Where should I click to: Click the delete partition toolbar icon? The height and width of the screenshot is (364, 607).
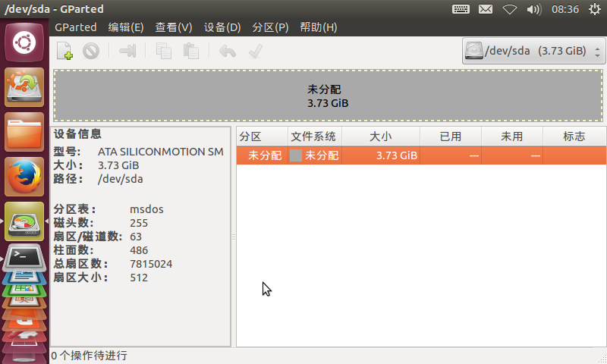point(91,51)
